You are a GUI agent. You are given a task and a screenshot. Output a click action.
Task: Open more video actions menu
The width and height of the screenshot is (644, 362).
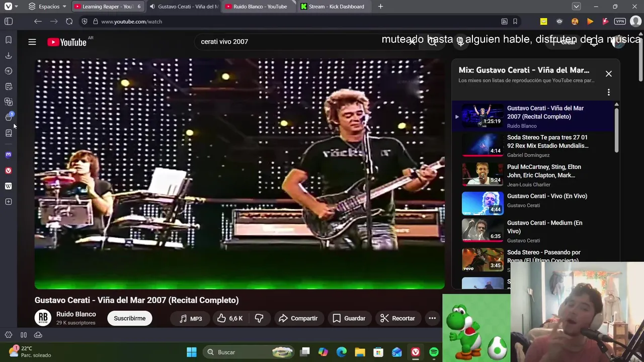pos(432,318)
